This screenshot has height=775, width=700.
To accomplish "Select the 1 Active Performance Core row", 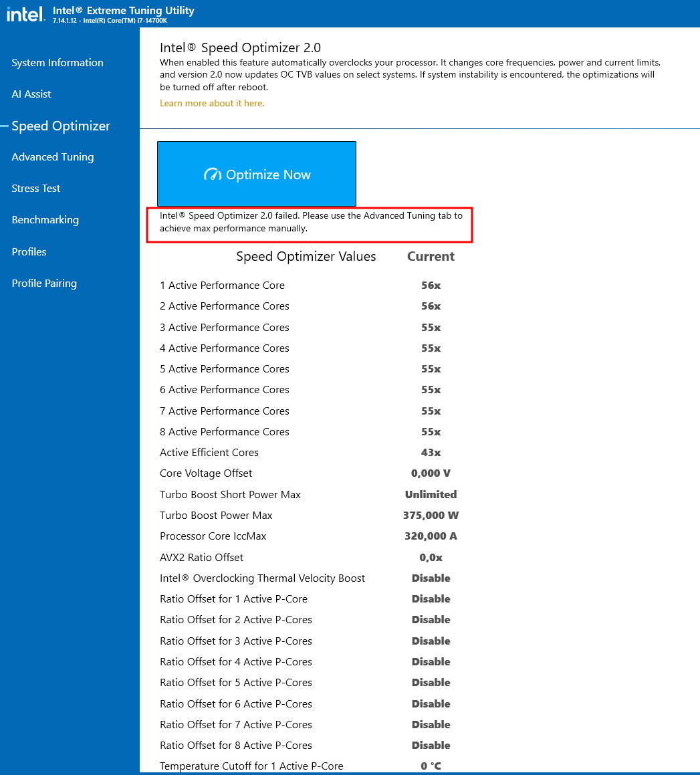I will [x=222, y=286].
